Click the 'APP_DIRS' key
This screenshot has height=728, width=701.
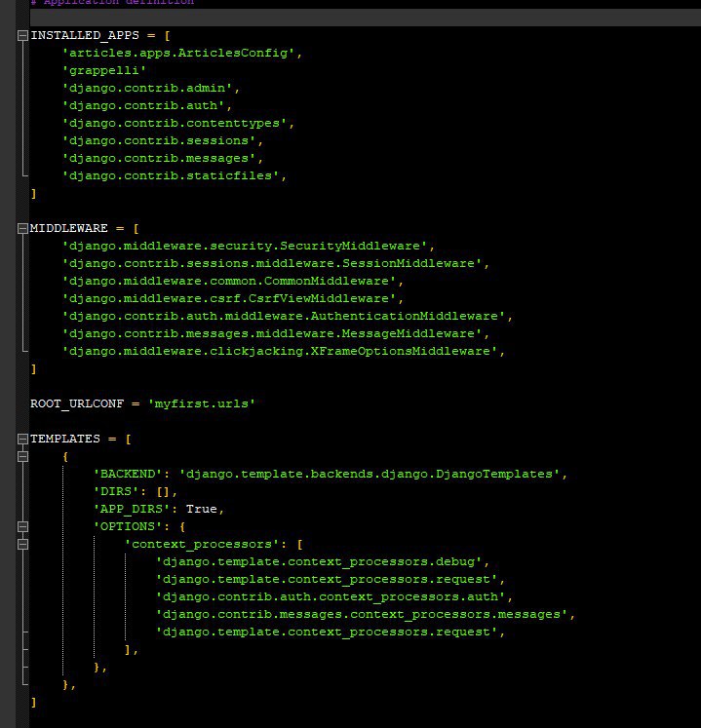(x=132, y=510)
